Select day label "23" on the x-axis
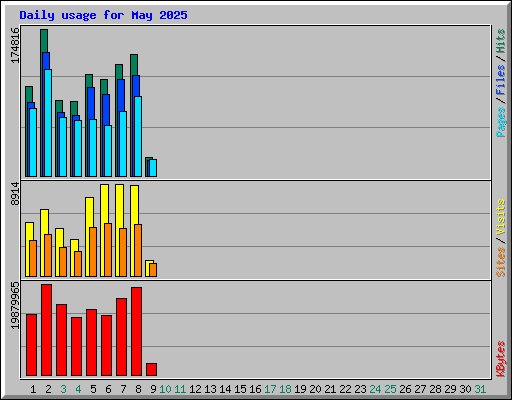Image resolution: width=512 pixels, height=400 pixels. click(x=360, y=389)
